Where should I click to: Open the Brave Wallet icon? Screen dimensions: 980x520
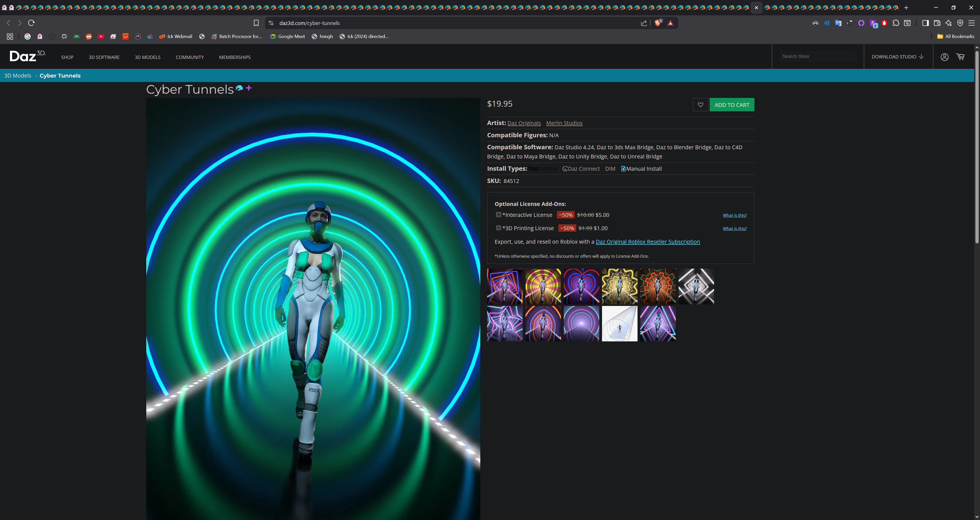pos(937,23)
